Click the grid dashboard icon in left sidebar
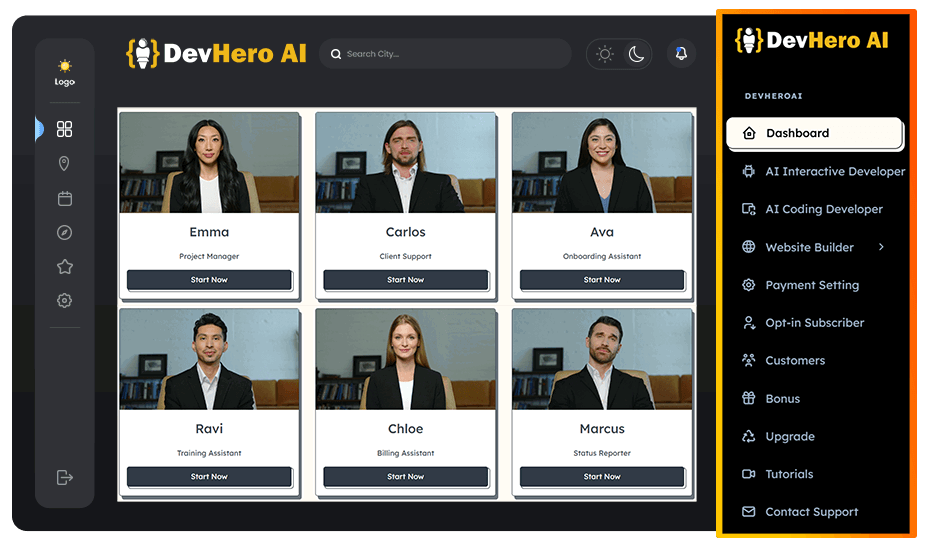 (x=64, y=129)
